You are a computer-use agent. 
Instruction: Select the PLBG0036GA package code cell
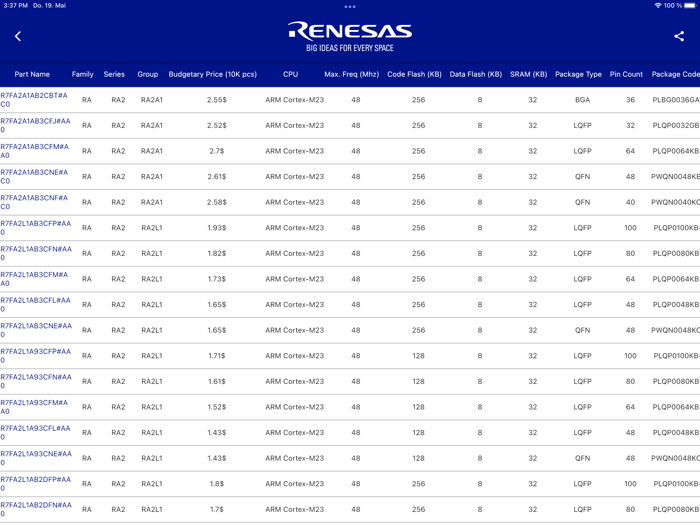point(675,100)
